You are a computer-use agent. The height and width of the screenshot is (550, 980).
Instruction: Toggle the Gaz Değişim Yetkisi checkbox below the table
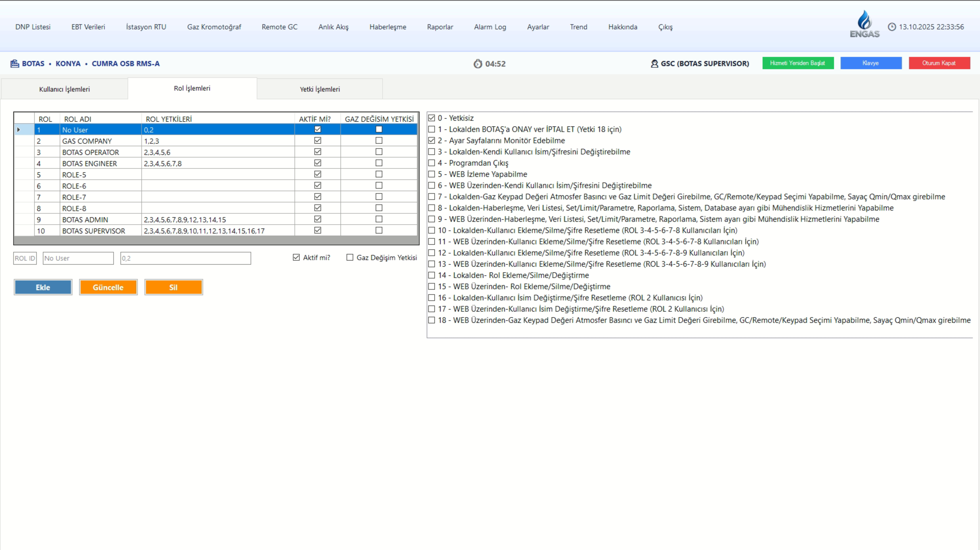350,258
